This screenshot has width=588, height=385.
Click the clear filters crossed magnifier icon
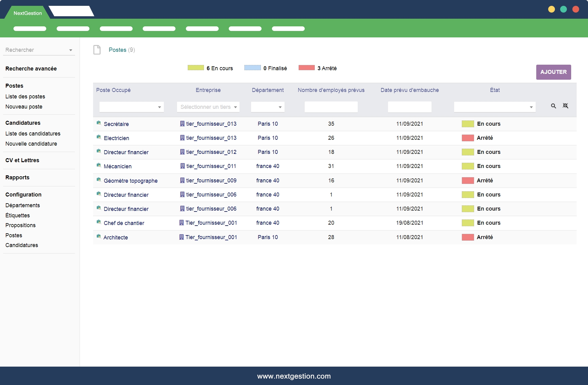pos(565,106)
